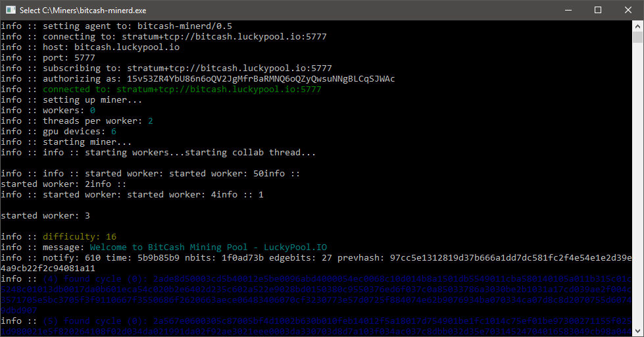Image resolution: width=644 pixels, height=337 pixels.
Task: Click the 'edgebits: 27' value
Action: (300, 257)
